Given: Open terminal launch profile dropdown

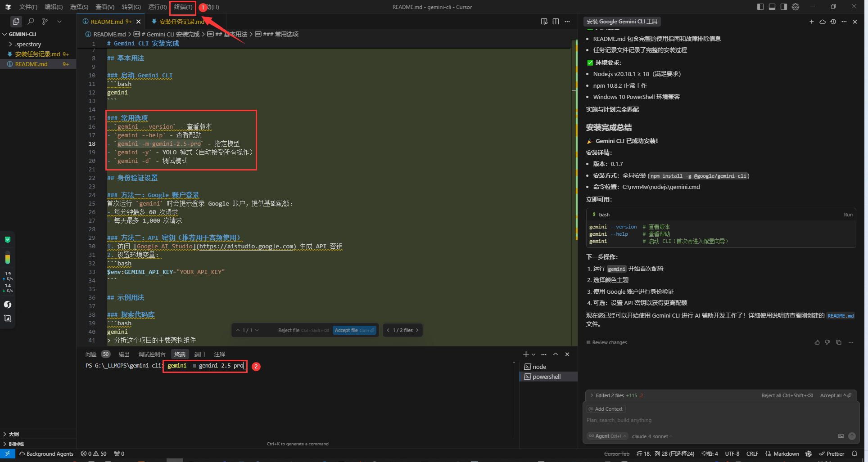Looking at the screenshot, I should tap(533, 354).
